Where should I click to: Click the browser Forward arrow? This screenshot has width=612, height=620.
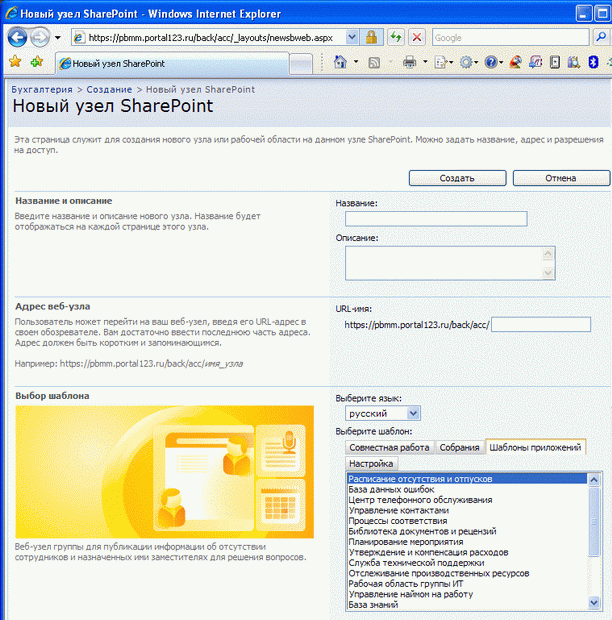[x=40, y=38]
